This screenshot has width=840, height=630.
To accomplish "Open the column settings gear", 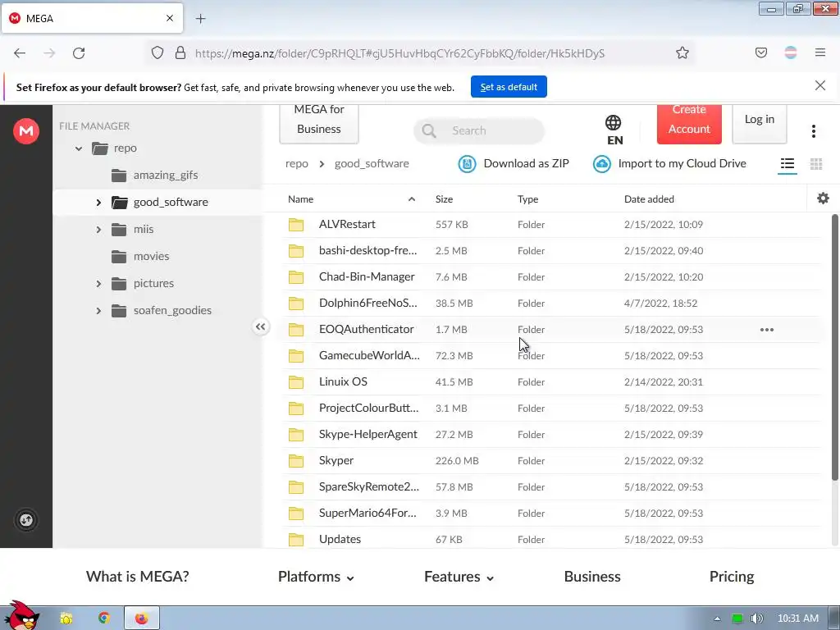I will coord(823,199).
